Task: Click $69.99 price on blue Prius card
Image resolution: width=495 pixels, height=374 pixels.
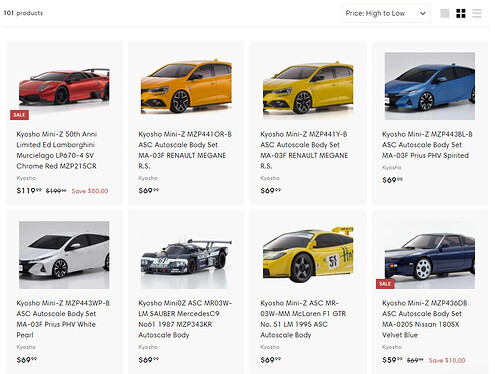Action: pyautogui.click(x=392, y=180)
